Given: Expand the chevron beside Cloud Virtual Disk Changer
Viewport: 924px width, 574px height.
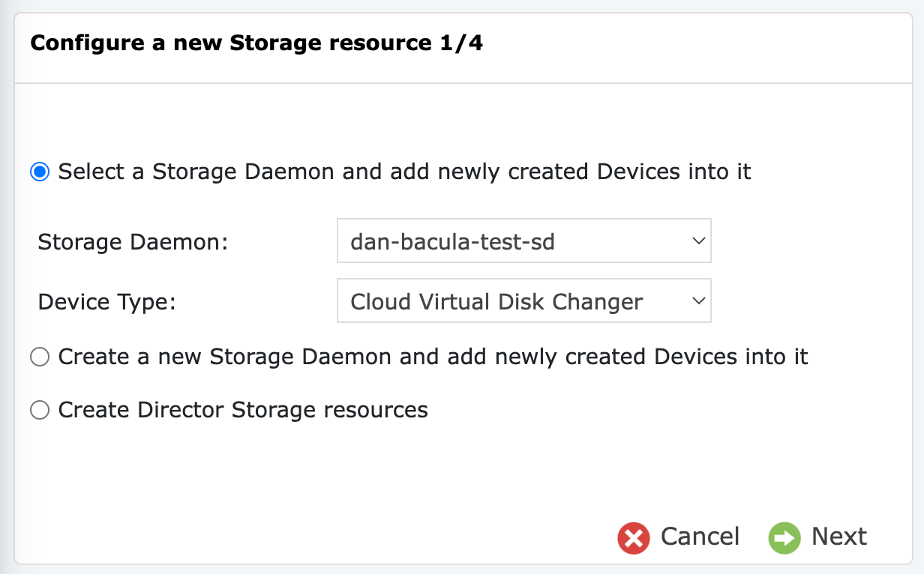Looking at the screenshot, I should [698, 301].
